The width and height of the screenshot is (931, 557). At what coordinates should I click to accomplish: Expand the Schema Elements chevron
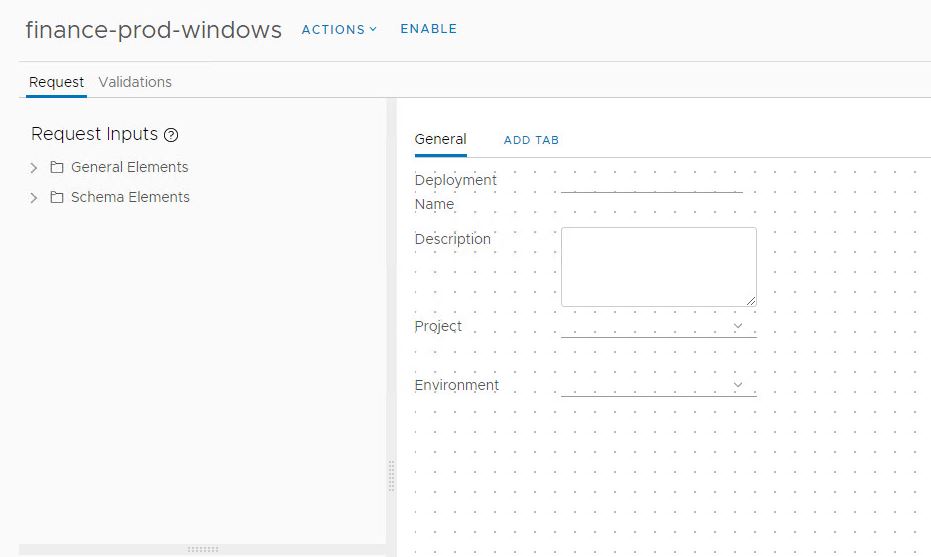point(34,198)
